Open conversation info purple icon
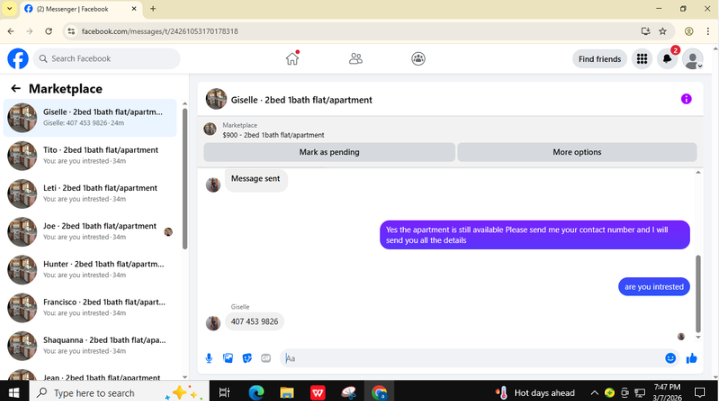The height and width of the screenshot is (401, 719). (x=686, y=99)
